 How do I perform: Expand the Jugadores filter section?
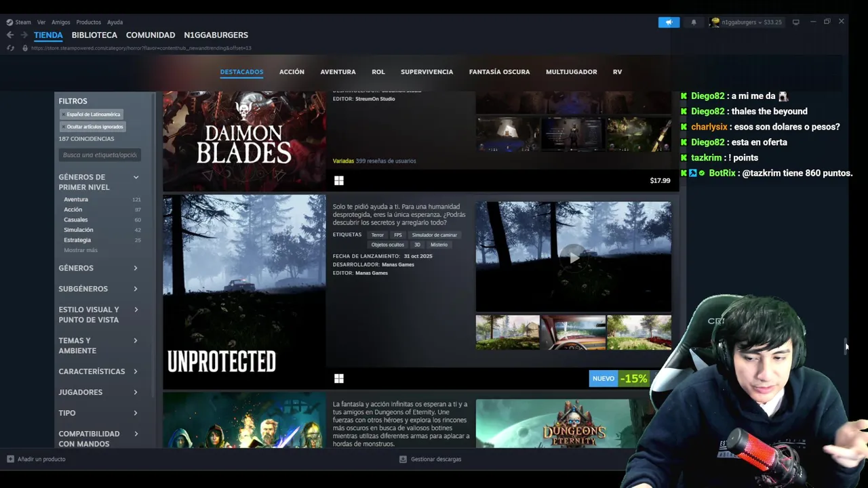136,392
